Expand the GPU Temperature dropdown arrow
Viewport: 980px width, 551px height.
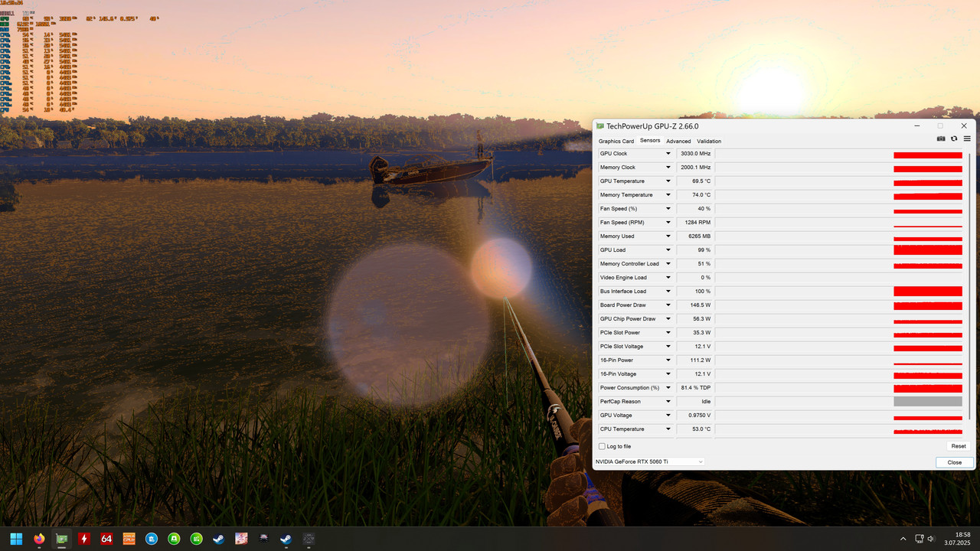click(x=668, y=181)
